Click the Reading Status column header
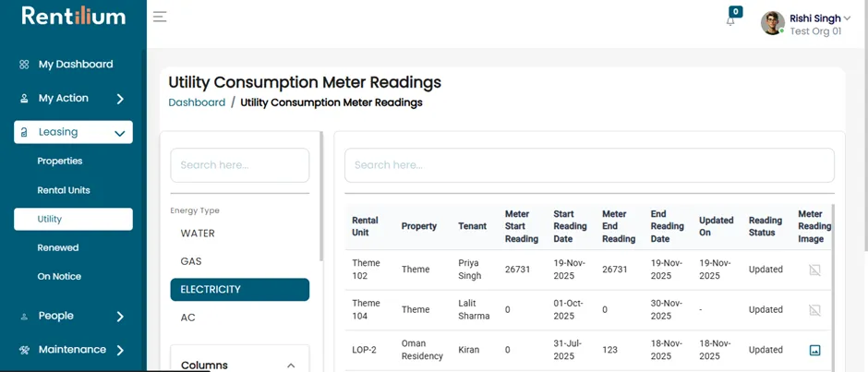 pos(765,226)
